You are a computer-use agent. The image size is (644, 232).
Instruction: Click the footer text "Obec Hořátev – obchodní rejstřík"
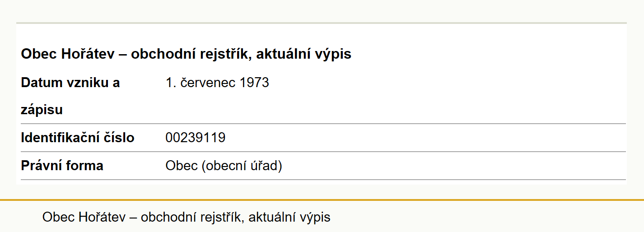[x=144, y=217]
